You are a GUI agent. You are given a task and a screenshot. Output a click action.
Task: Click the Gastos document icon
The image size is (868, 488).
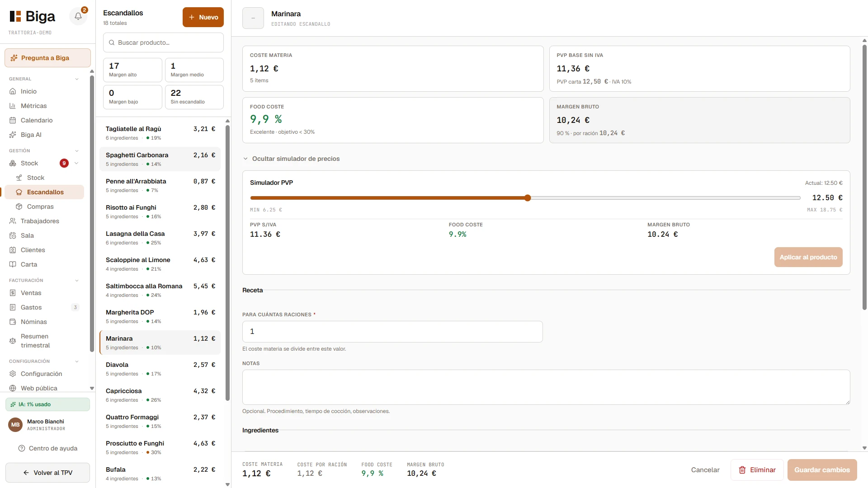pos(13,307)
